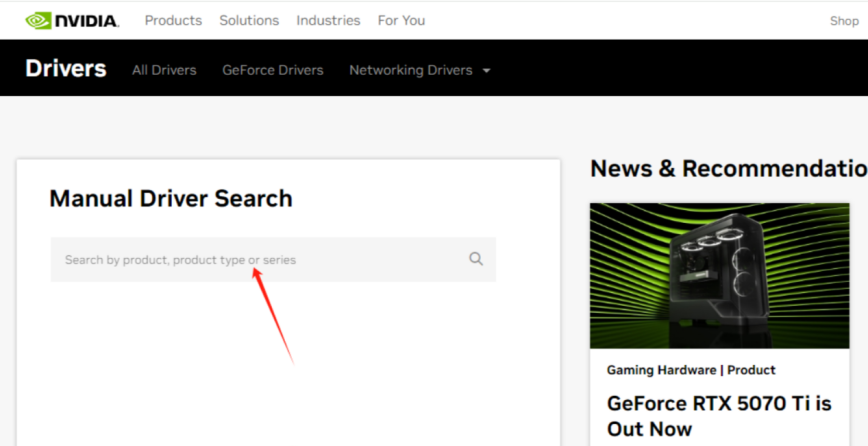Go to the Shop link
Screen dimensions: 868x446
click(844, 21)
